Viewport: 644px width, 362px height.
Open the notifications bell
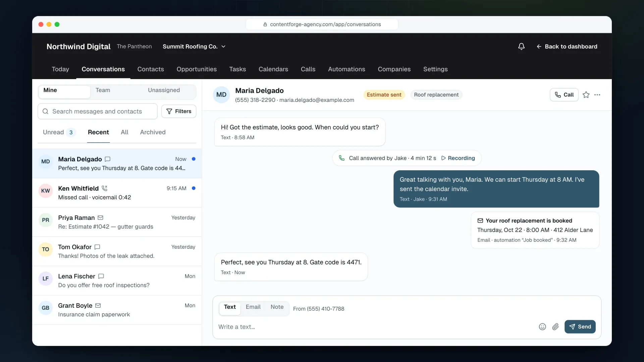[521, 47]
